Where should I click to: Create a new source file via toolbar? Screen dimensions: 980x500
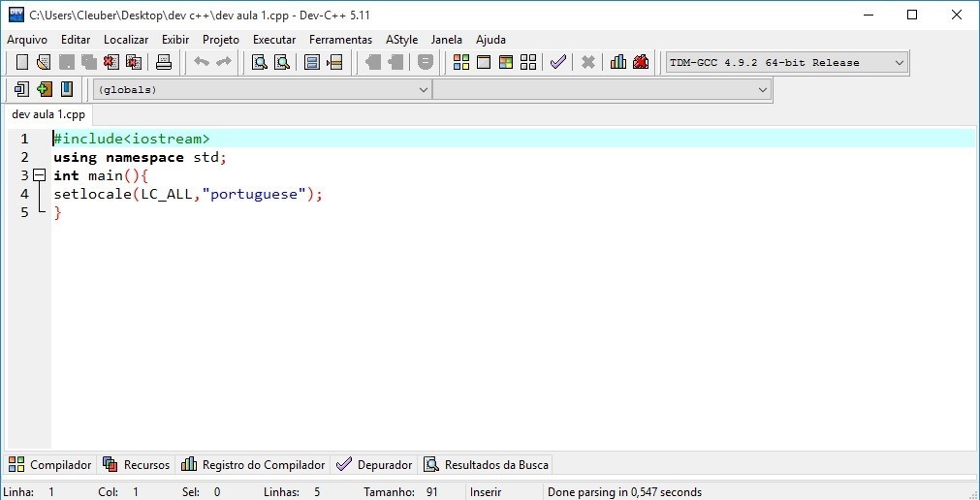(22, 62)
